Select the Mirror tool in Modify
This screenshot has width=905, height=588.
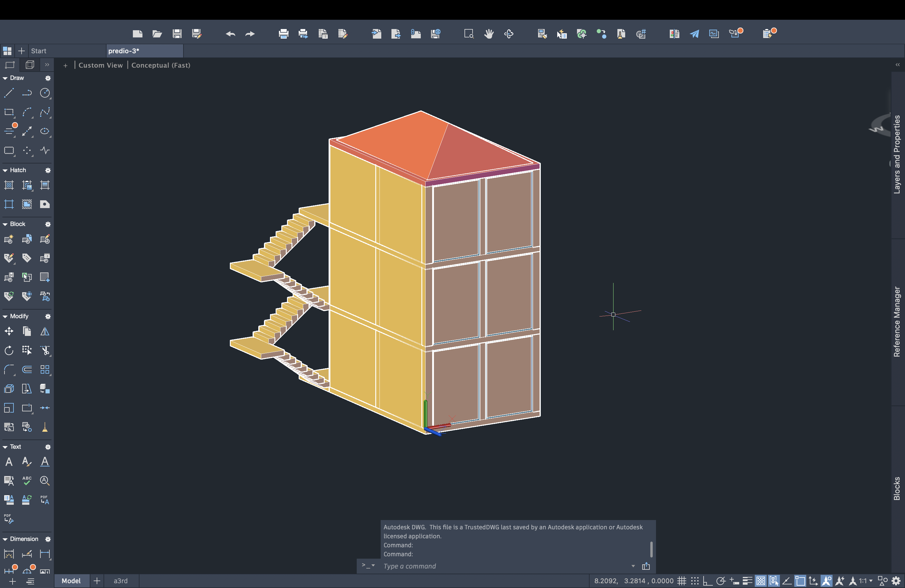coord(45,331)
